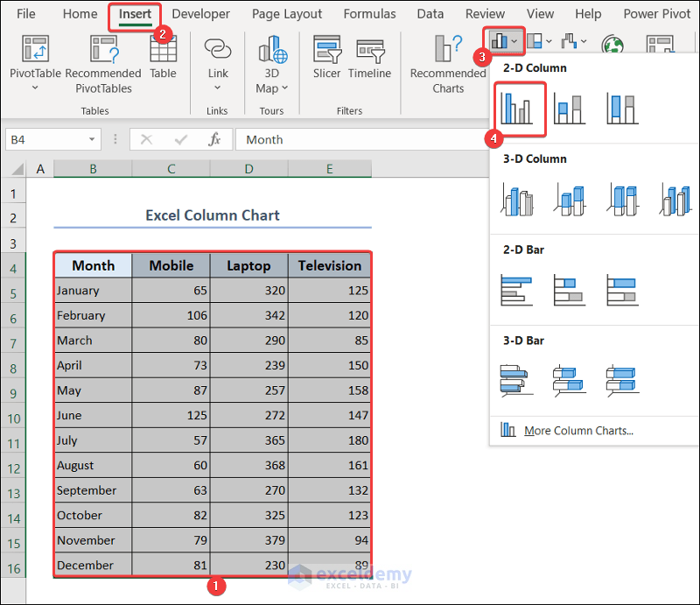
Task: Expand the PivotTable dropdown arrow
Action: [x=35, y=88]
